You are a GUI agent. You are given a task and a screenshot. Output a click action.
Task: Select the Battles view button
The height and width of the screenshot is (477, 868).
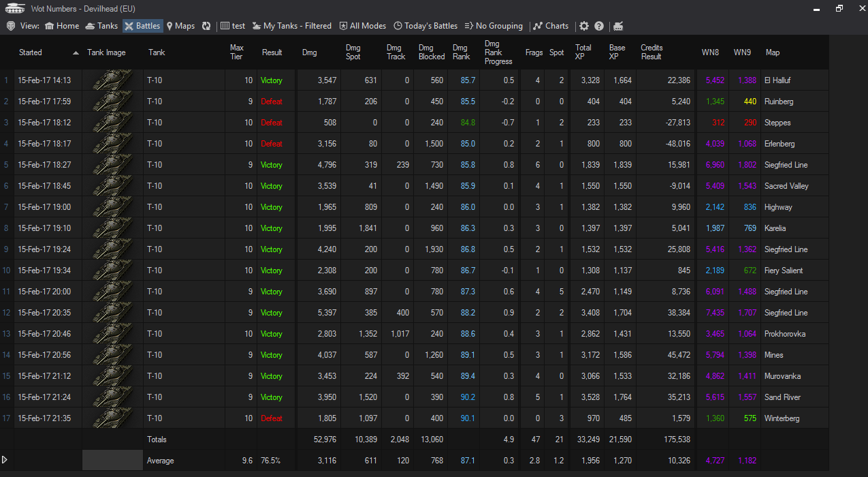142,26
